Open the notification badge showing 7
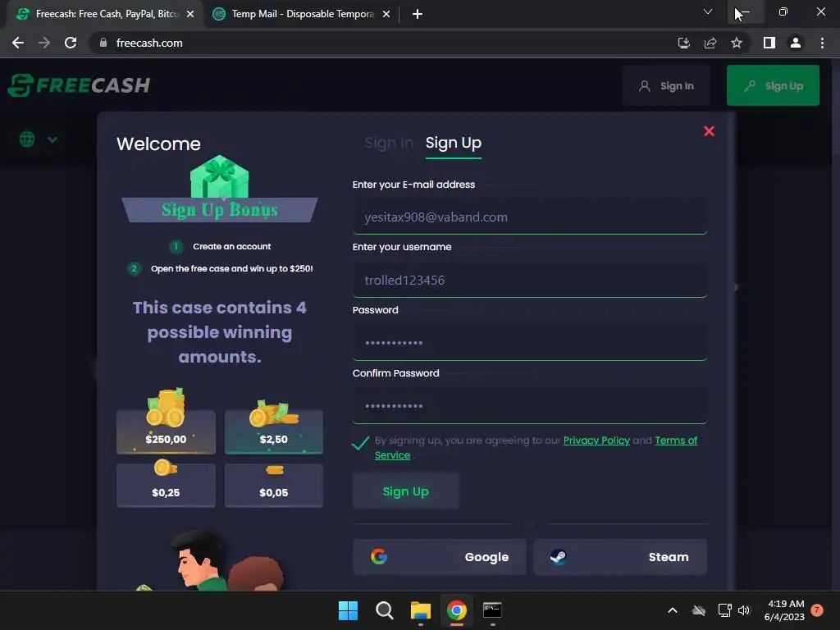This screenshot has height=630, width=840. pos(817,609)
